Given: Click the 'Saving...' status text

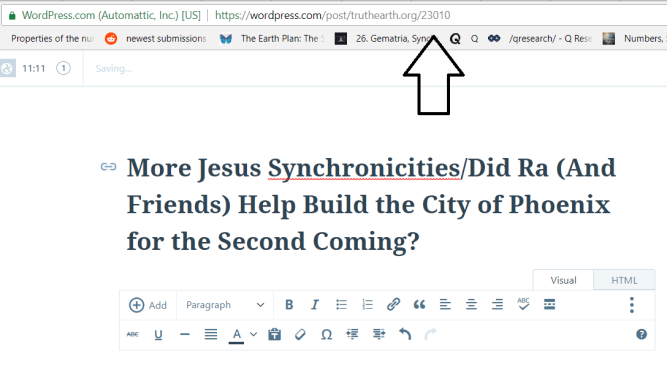Looking at the screenshot, I should (x=114, y=68).
